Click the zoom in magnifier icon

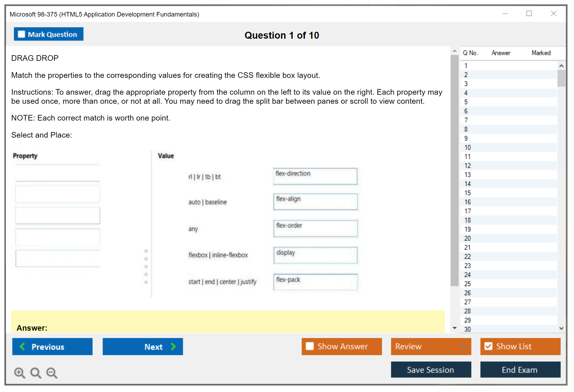[19, 373]
